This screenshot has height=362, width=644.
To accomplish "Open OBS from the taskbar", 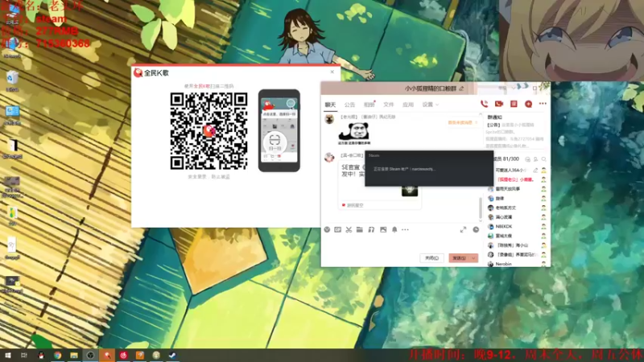I will pyautogui.click(x=90, y=355).
